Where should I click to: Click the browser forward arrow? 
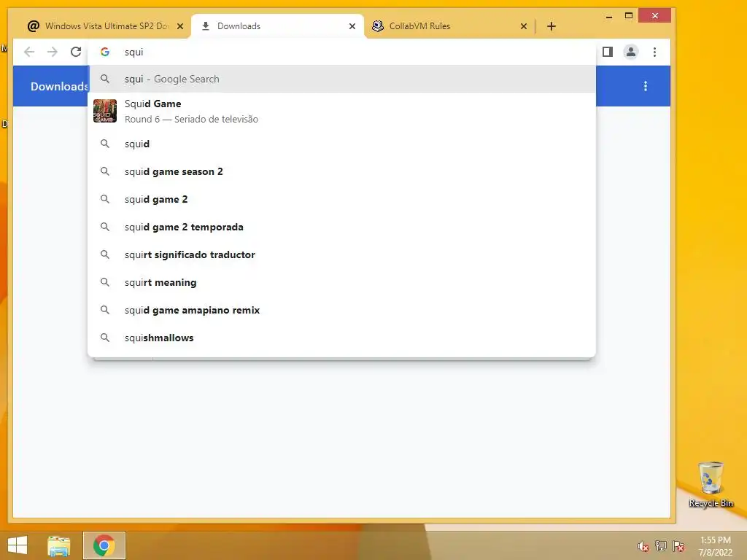(x=53, y=52)
